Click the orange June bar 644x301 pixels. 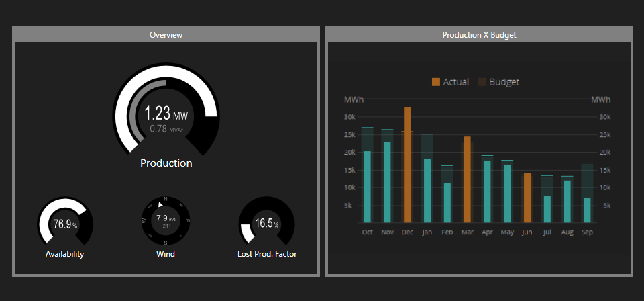(527, 198)
